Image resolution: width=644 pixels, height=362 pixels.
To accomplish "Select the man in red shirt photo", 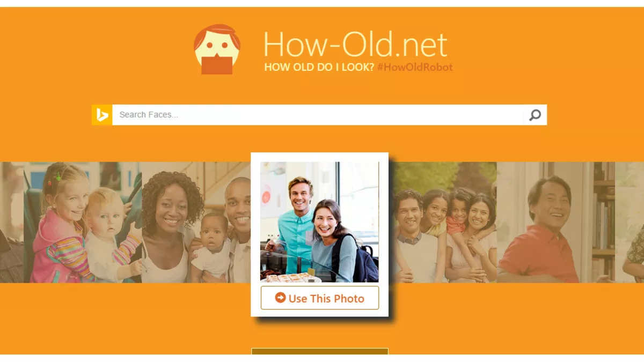I will point(556,222).
